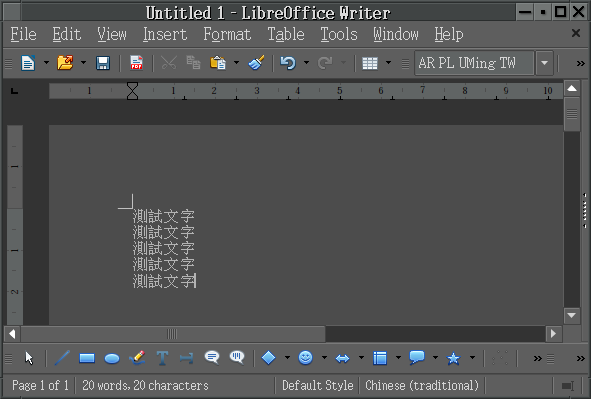Click Page 1 of 1 in status bar

coord(40,385)
